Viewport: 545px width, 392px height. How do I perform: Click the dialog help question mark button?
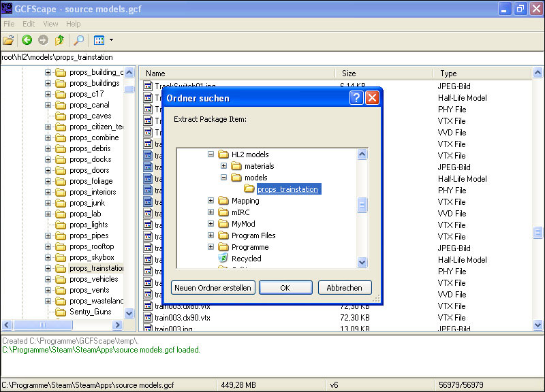(x=356, y=98)
